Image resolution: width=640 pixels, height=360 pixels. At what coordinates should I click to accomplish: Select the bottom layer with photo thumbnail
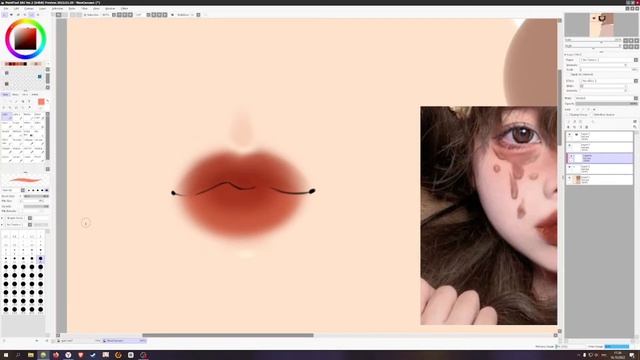[x=599, y=180]
